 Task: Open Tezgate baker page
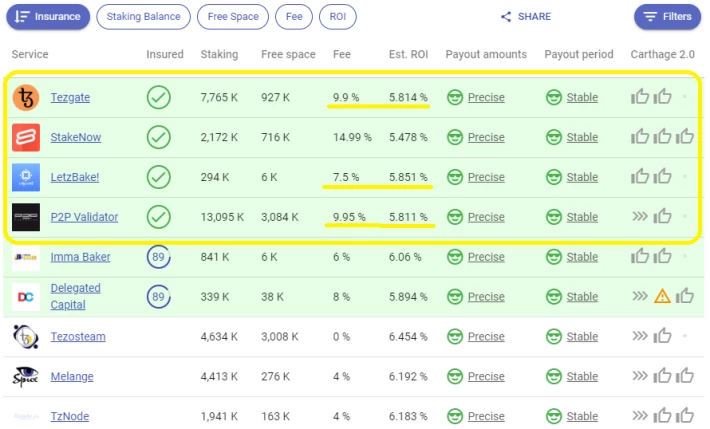[x=70, y=97]
